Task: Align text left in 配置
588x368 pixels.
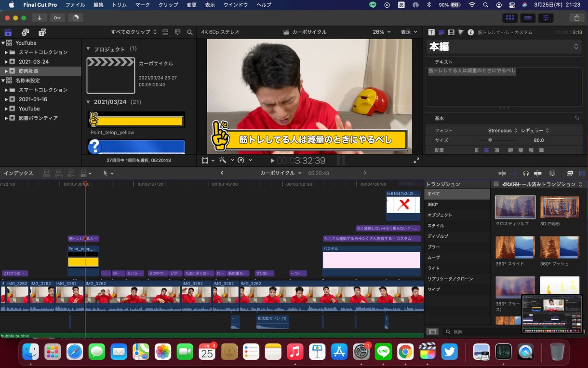Action: [477, 150]
